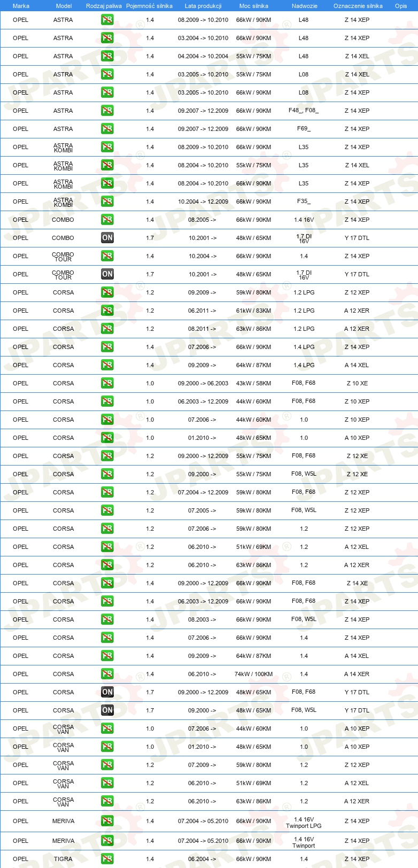Select the F48_, F08_ body cell
The width and height of the screenshot is (418, 868).
[304, 111]
